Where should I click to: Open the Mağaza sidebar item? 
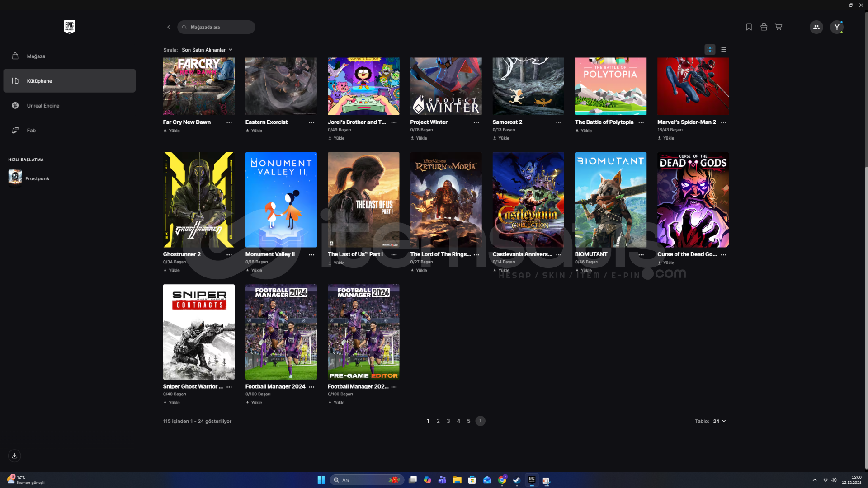coord(36,56)
